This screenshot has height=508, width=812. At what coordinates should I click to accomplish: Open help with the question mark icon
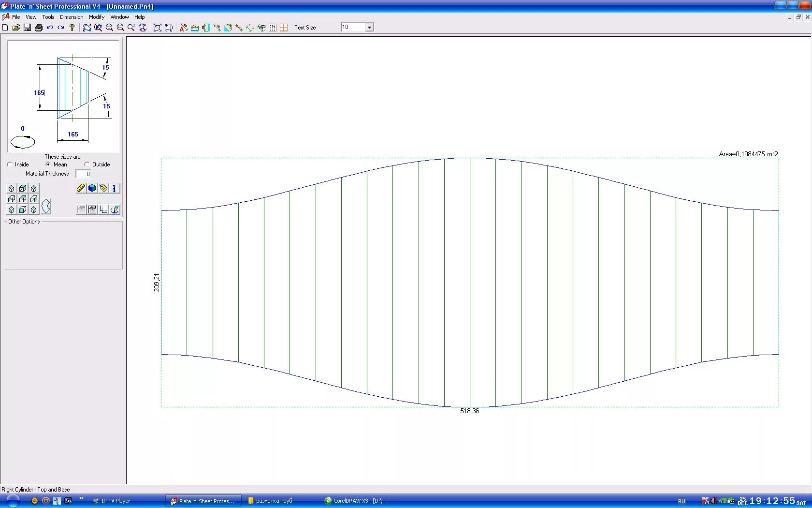[x=72, y=28]
